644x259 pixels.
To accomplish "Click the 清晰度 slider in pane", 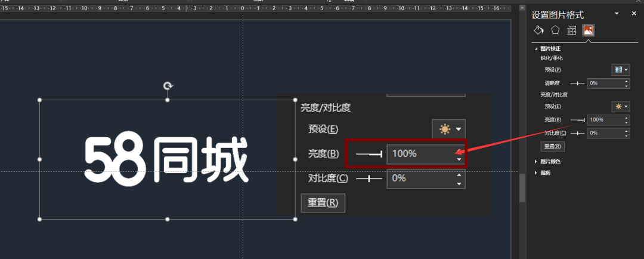I will tap(577, 83).
